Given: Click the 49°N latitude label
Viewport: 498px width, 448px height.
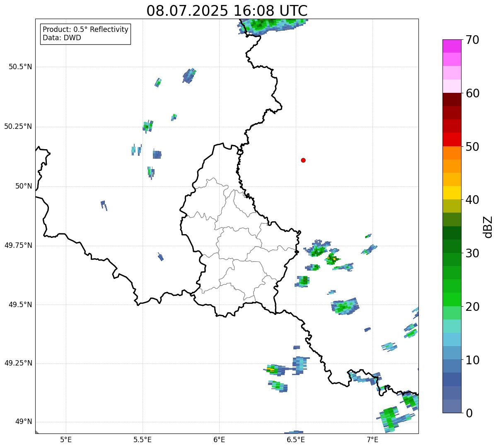Looking at the screenshot, I should [24, 421].
